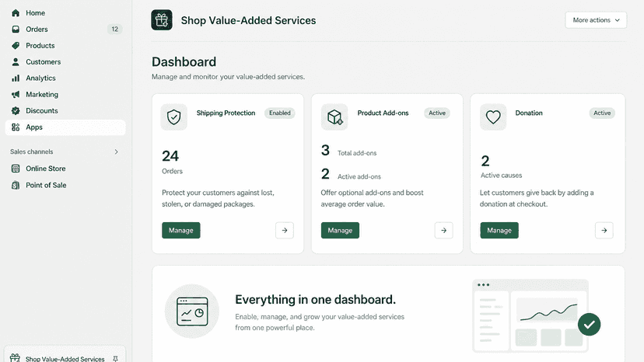Click the green checkmark circle in banner

point(589,324)
